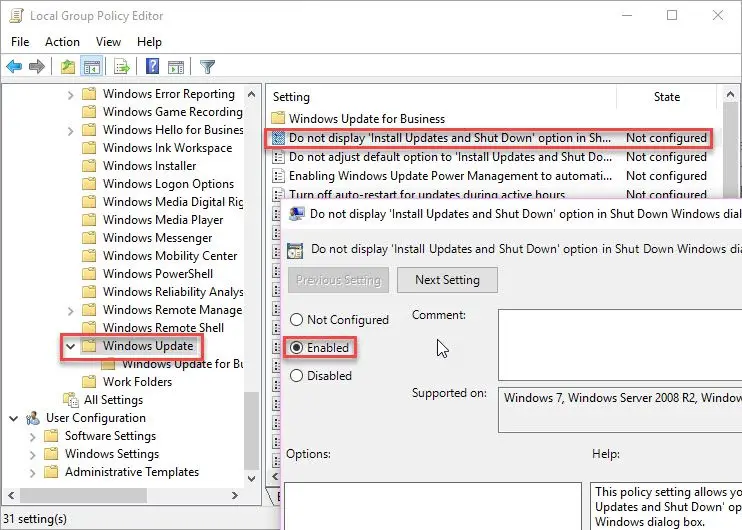Click the setting icon in dialog header

(295, 250)
